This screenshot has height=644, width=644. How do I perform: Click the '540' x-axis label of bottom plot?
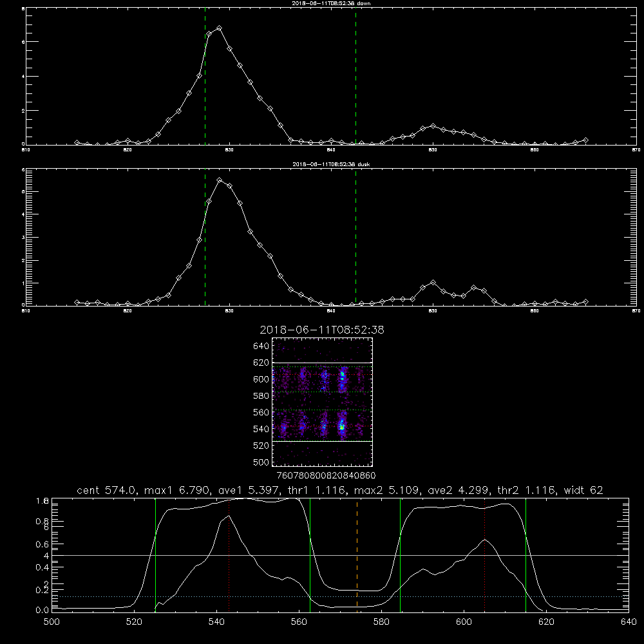coord(216,622)
